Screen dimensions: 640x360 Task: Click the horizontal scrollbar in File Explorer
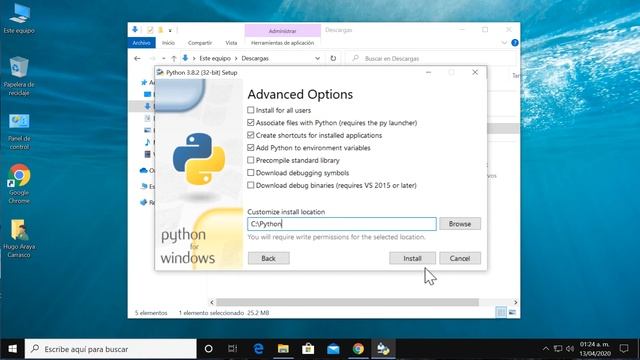click(347, 302)
